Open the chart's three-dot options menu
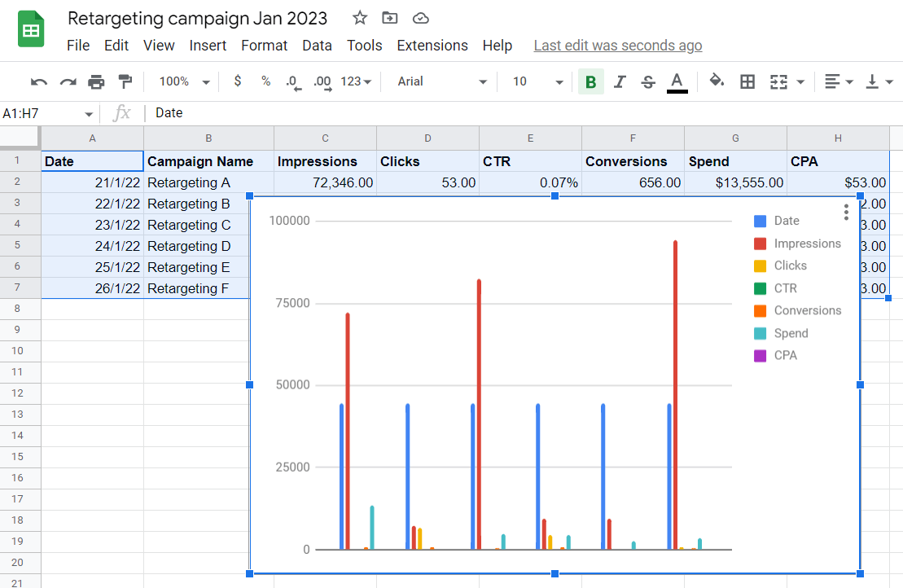This screenshot has height=588, width=903. pyautogui.click(x=846, y=212)
